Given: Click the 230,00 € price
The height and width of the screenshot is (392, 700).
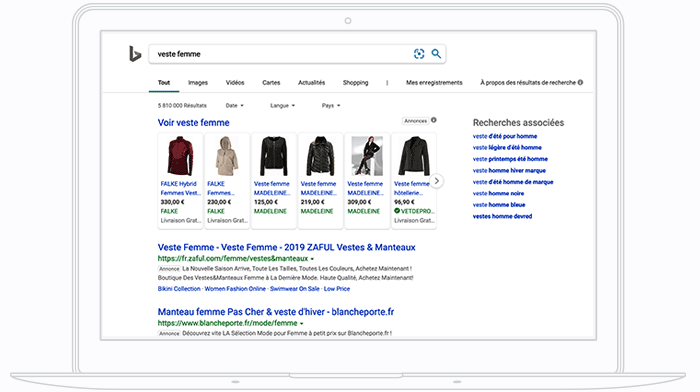Looking at the screenshot, I should (x=219, y=202).
